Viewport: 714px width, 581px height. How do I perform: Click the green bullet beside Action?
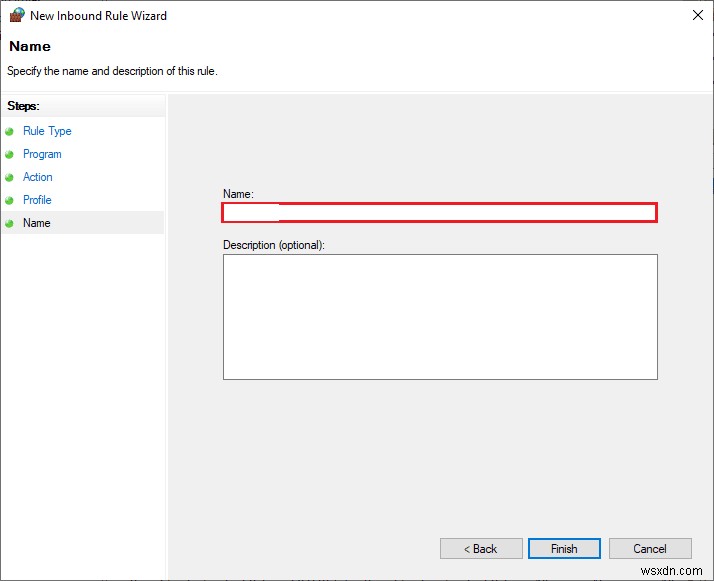click(x=10, y=177)
